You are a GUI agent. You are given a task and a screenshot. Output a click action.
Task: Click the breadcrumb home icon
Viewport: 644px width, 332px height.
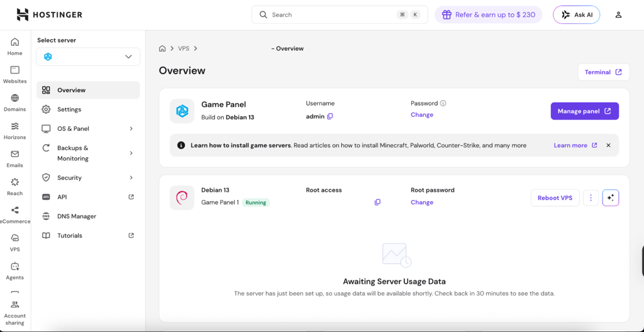pos(162,48)
